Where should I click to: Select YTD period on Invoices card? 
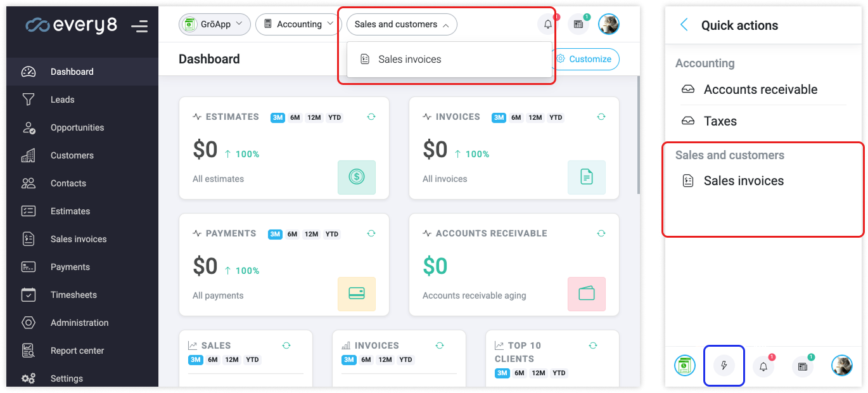click(556, 117)
